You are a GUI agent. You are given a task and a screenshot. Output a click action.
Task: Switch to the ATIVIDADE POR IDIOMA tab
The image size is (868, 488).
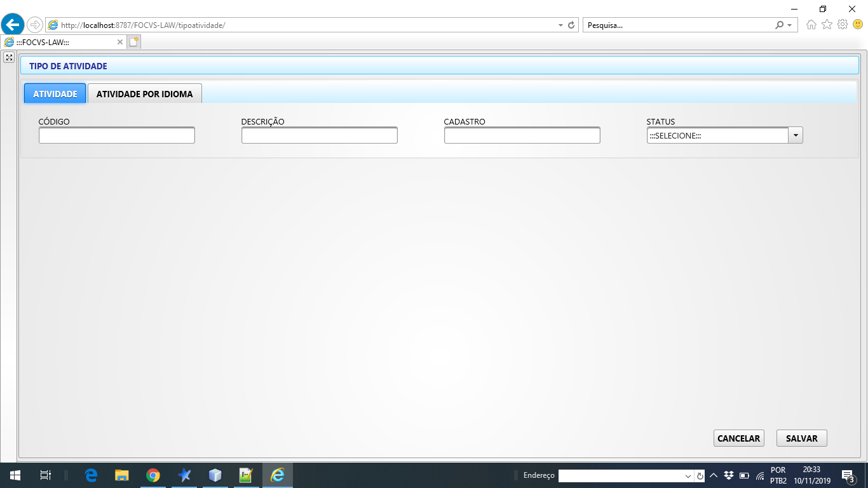(144, 93)
